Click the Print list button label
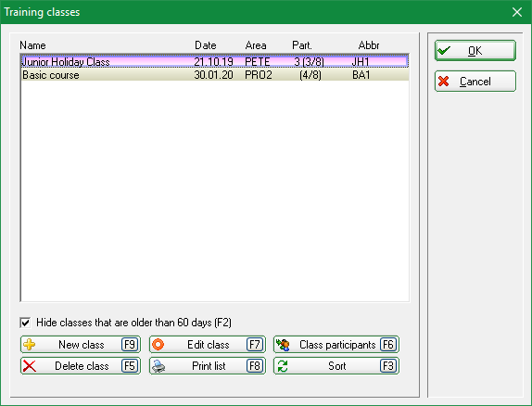The width and height of the screenshot is (532, 406). pos(209,366)
